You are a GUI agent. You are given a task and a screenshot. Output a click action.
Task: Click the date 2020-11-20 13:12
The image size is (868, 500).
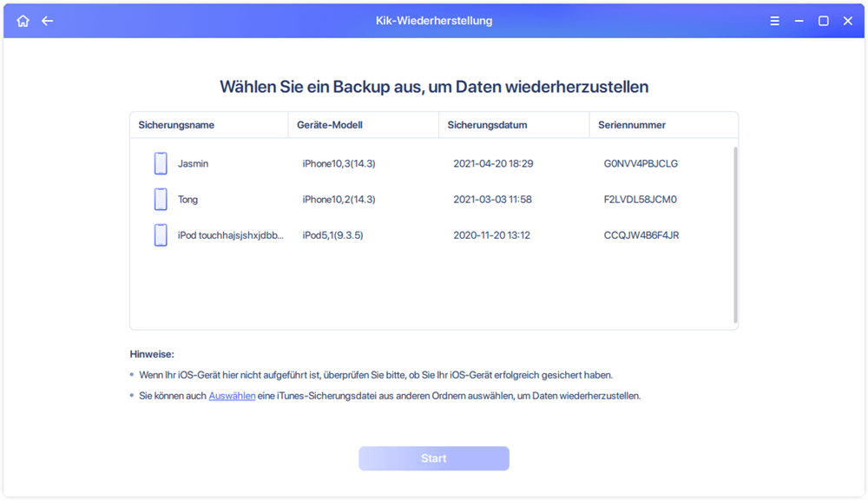(x=491, y=235)
